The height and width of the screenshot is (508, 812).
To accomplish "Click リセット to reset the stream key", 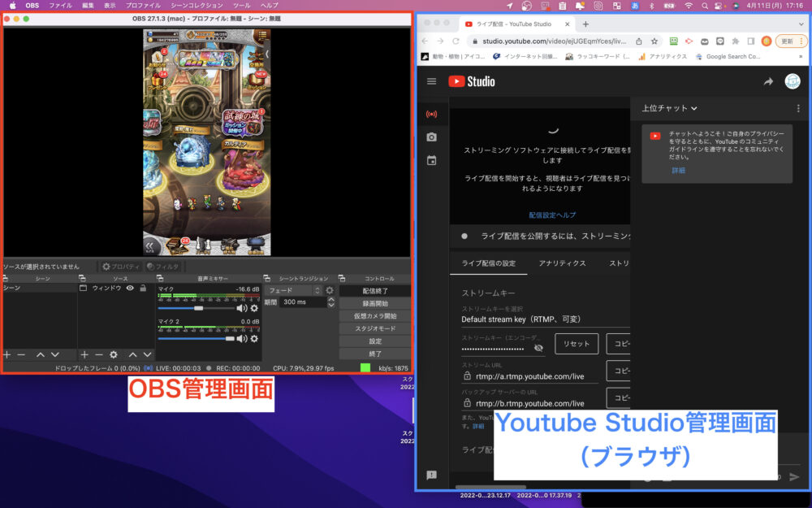I will point(577,344).
